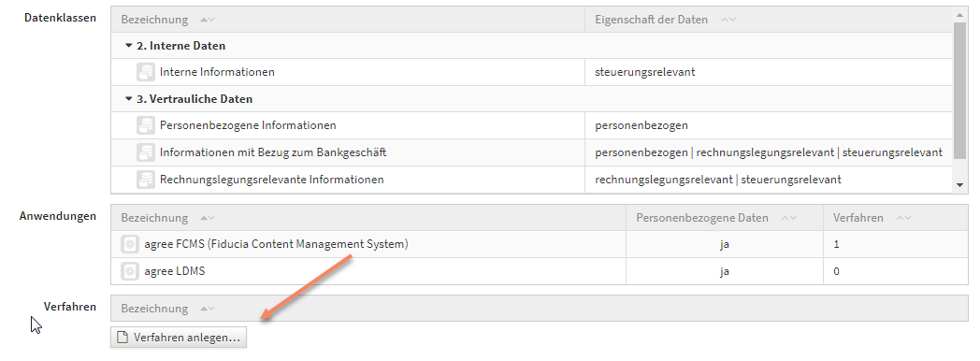Click the Datenklassen scrollbar down arrow
Image resolution: width=980 pixels, height=361 pixels.
[x=960, y=185]
